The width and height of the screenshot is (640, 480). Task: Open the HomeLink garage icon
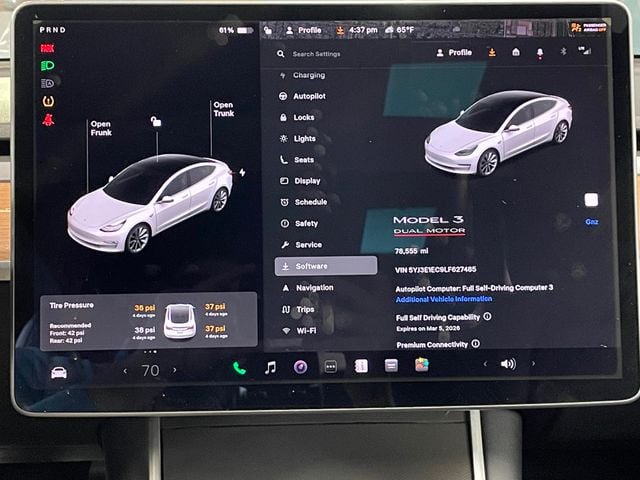point(516,52)
